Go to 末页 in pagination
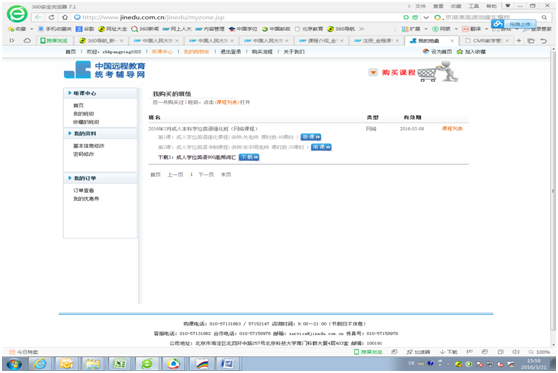 point(226,175)
